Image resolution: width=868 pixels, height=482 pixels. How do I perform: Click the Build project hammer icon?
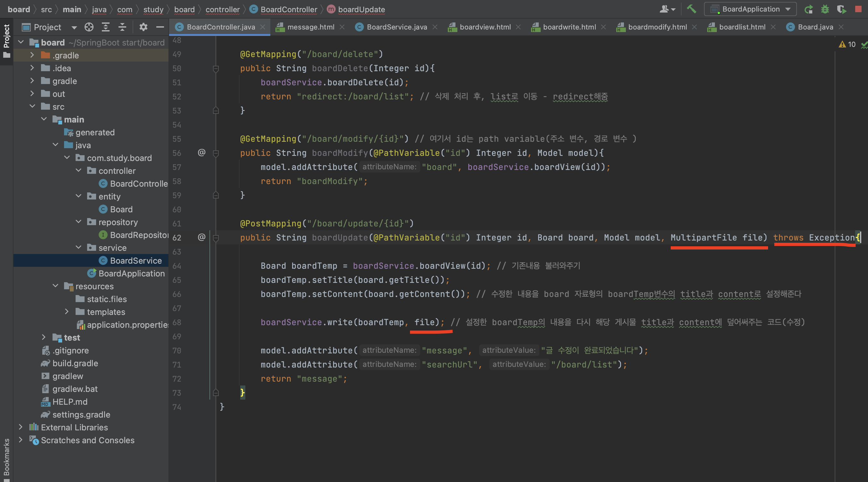click(691, 9)
